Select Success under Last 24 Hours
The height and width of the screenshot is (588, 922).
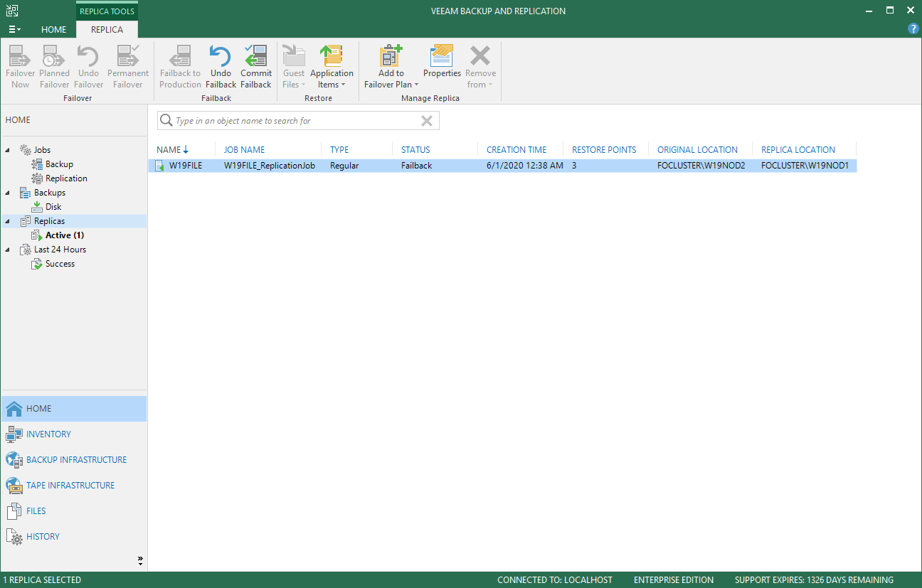click(x=60, y=264)
